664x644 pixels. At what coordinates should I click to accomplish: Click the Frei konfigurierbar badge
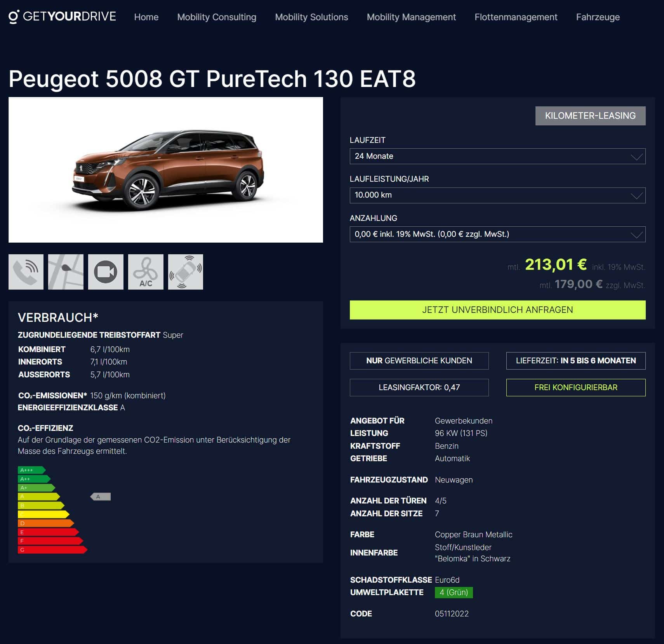[576, 387]
